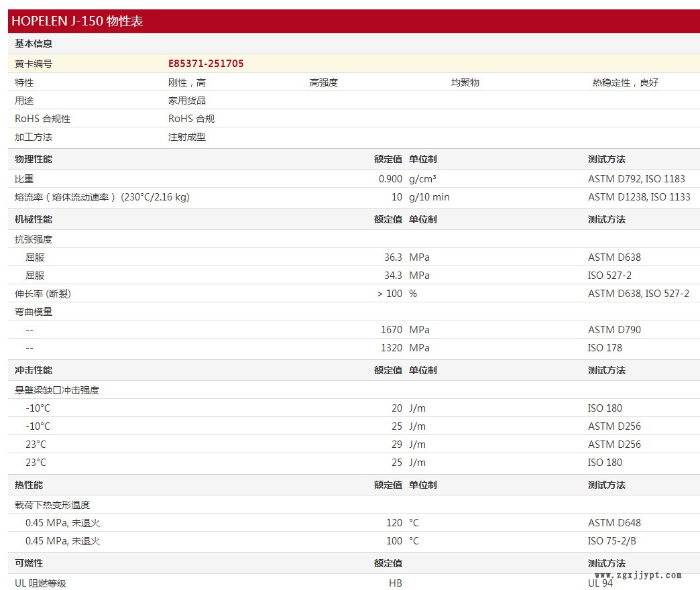Image resolution: width=700 pixels, height=590 pixels.
Task: Select the "刚性，高" feature text
Action: (187, 82)
